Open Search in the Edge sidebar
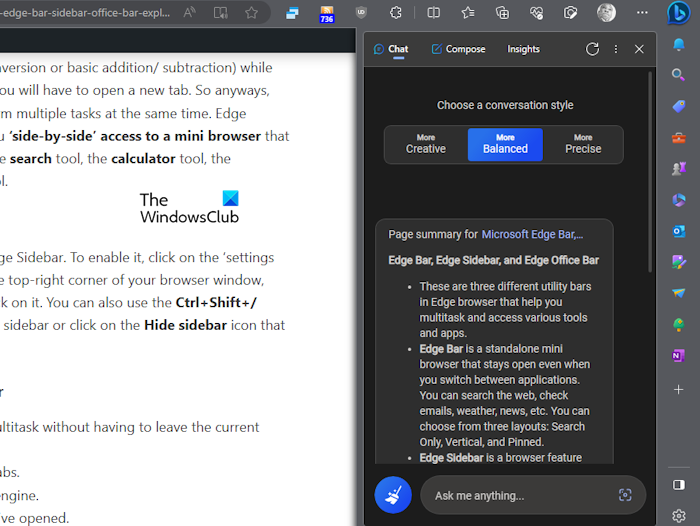 coord(679,75)
